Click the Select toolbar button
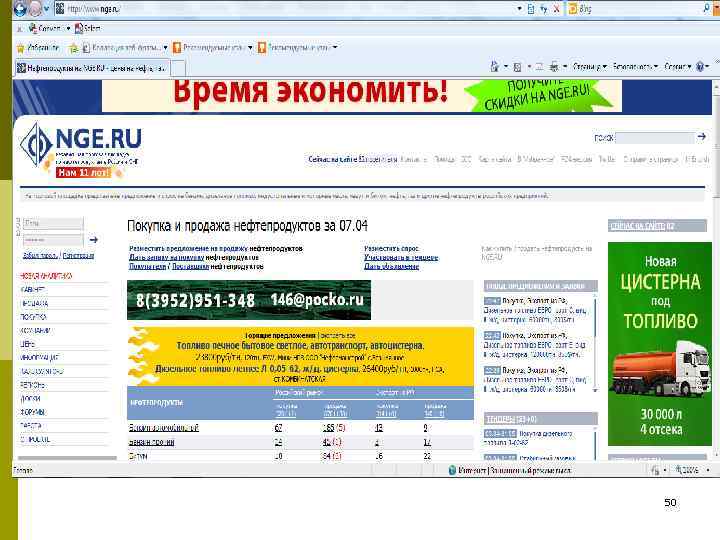Viewport: 720px width, 540px height. click(x=88, y=28)
